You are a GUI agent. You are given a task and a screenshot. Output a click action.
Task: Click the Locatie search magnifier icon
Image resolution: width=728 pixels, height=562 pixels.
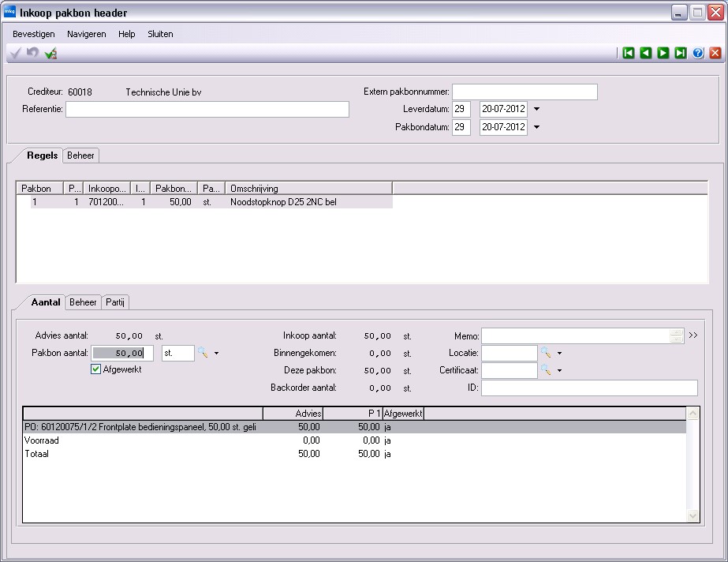(x=546, y=353)
